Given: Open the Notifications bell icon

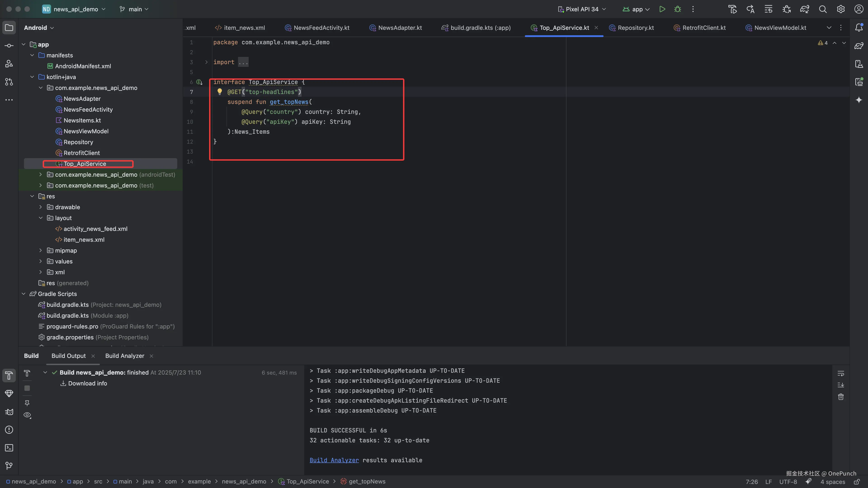Looking at the screenshot, I should pos(859,28).
